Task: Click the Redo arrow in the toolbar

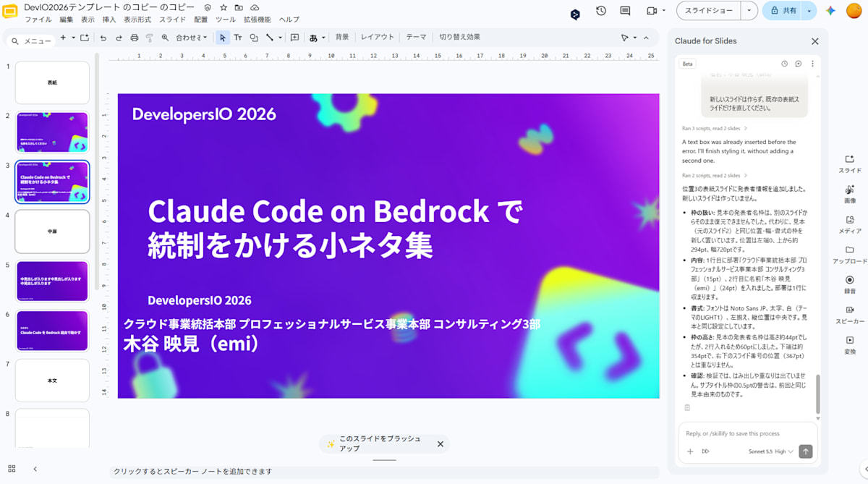Action: (x=119, y=38)
